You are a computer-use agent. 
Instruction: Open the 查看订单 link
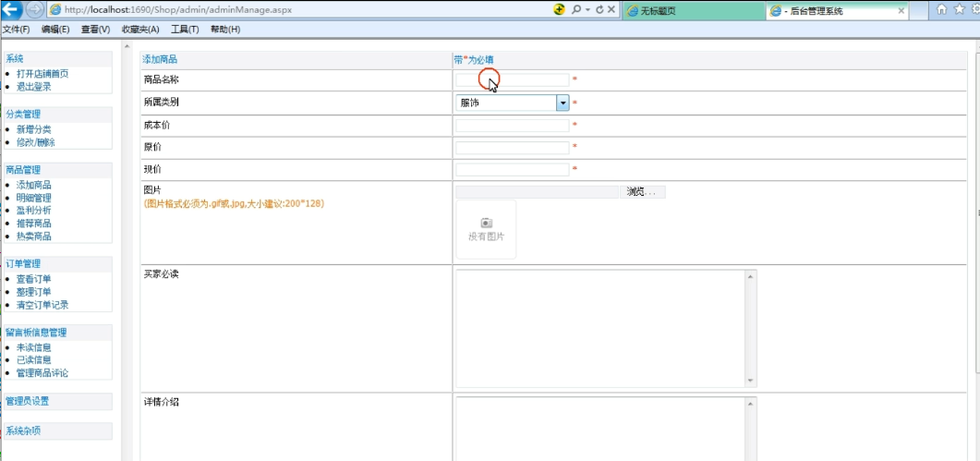[34, 279]
